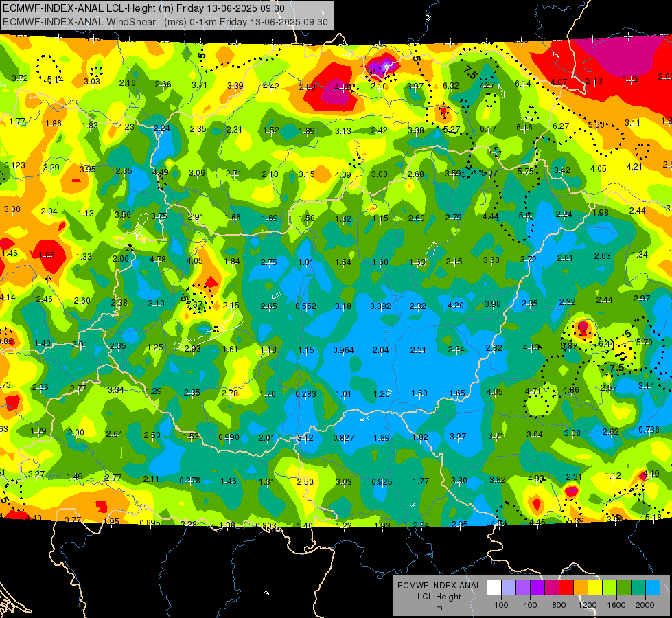Click the wind shear value 3.18
Viewport: 672px width, 618px height.
pos(343,306)
